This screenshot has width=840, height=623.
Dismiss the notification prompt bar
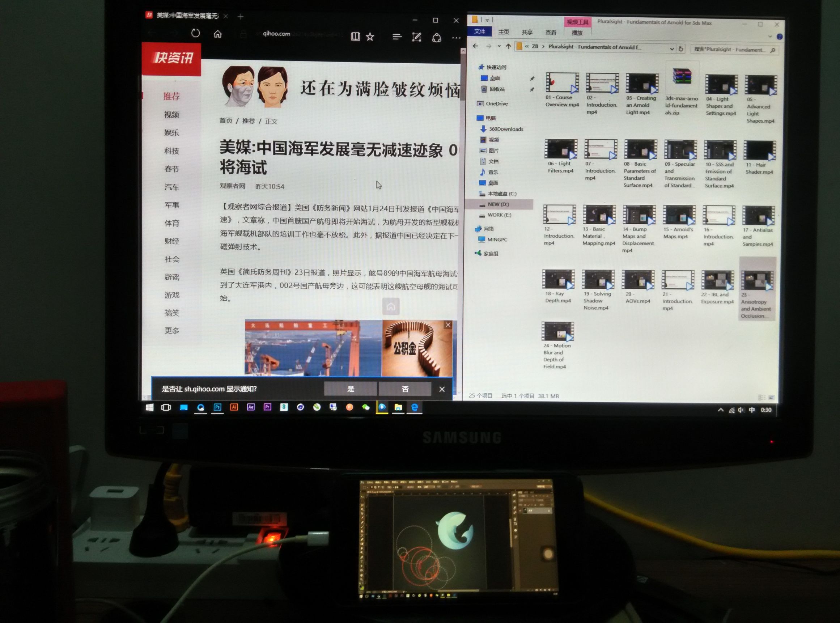click(442, 389)
